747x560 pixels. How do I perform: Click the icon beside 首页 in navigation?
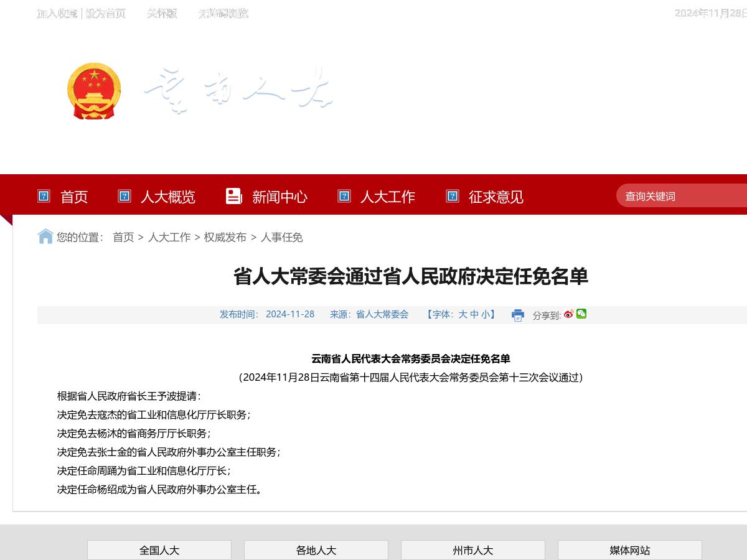click(43, 196)
